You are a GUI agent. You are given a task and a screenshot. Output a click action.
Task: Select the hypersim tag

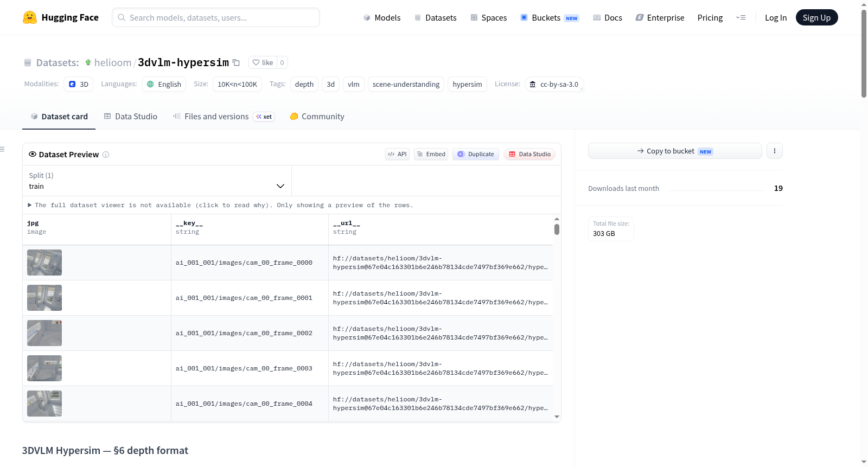[467, 84]
